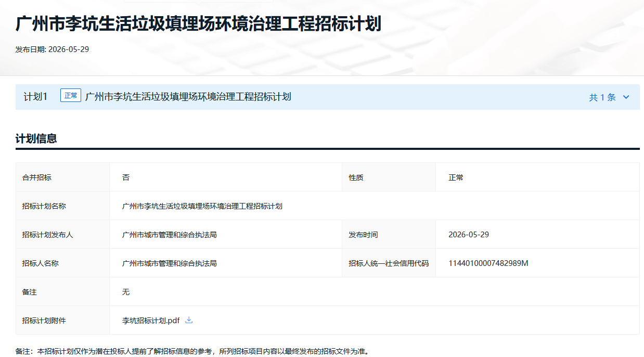Click the 招标计划发布人 label cell
644x357 pixels.
click(x=62, y=235)
